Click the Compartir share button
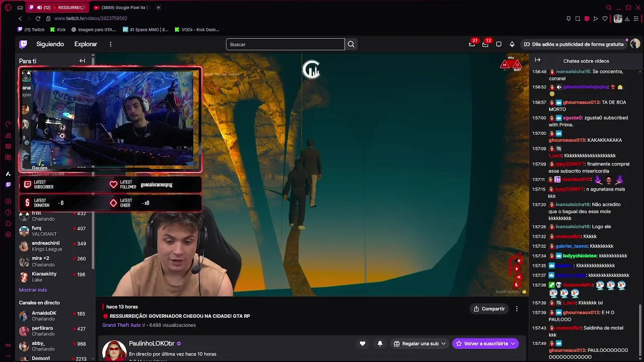This screenshot has height=362, width=644. pyautogui.click(x=489, y=309)
